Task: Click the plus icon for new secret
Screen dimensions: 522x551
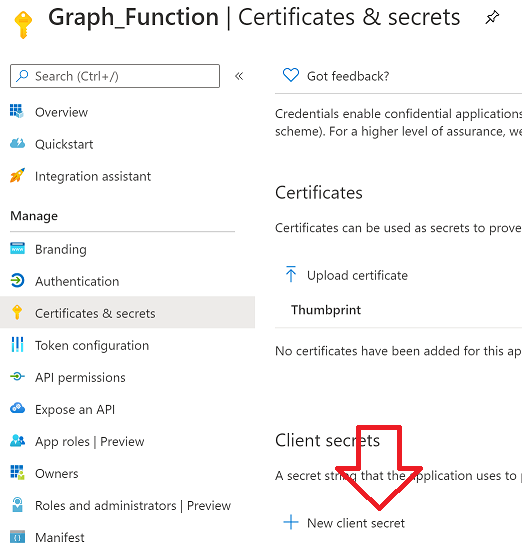Action: coord(291,522)
